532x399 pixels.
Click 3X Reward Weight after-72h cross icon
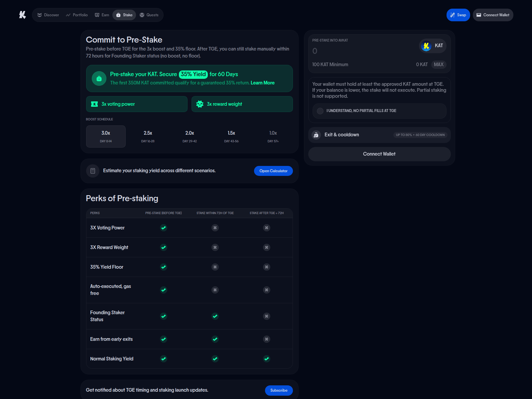(x=267, y=247)
